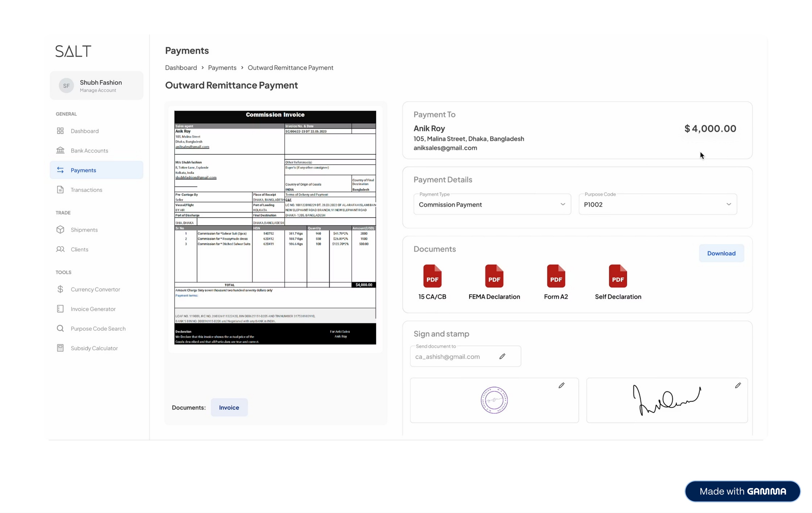Image resolution: width=812 pixels, height=513 pixels.
Task: Open Shubh Fashion Manage Account panel
Action: [x=96, y=86]
